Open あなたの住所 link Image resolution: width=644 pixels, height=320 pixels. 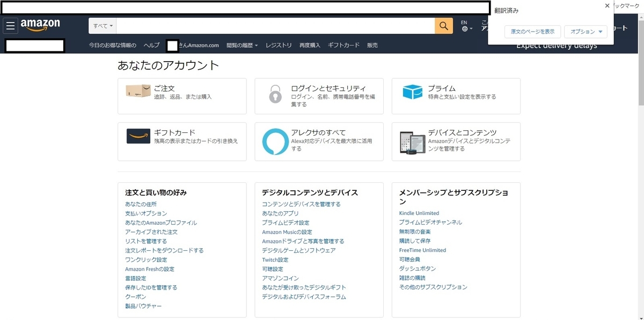coord(141,204)
